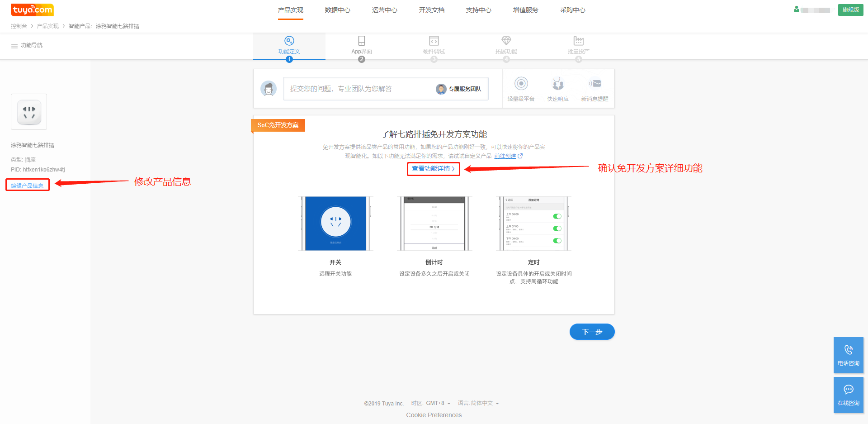The width and height of the screenshot is (868, 424).
Task: Expand the 时区 GMT+8 dropdown
Action: pos(438,403)
